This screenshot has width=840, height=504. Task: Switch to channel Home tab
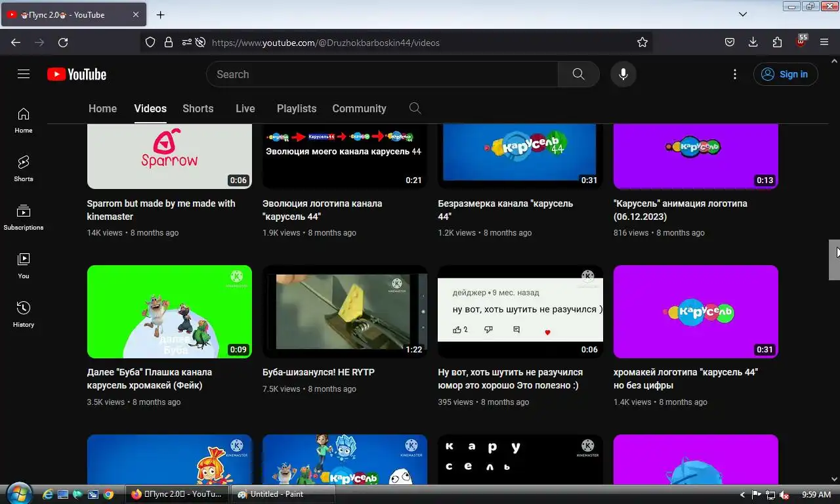[x=102, y=108]
